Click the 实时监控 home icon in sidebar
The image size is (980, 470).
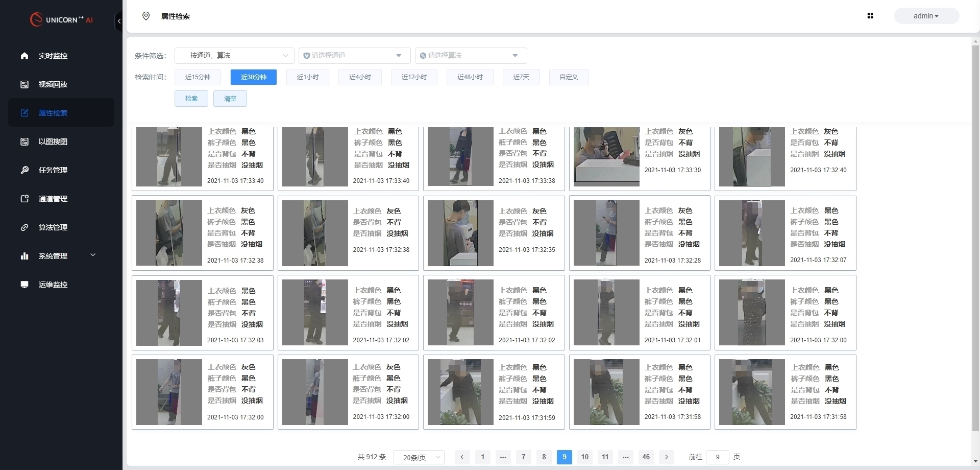tap(24, 56)
